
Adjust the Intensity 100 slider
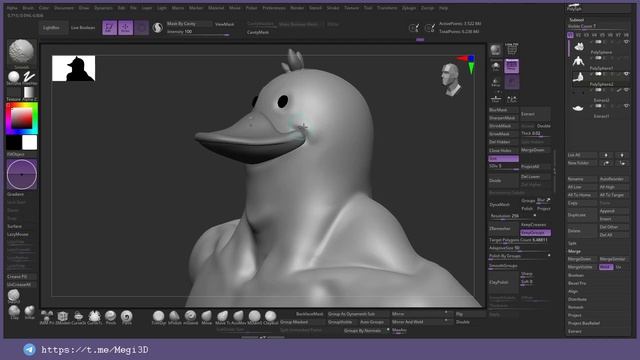198,32
